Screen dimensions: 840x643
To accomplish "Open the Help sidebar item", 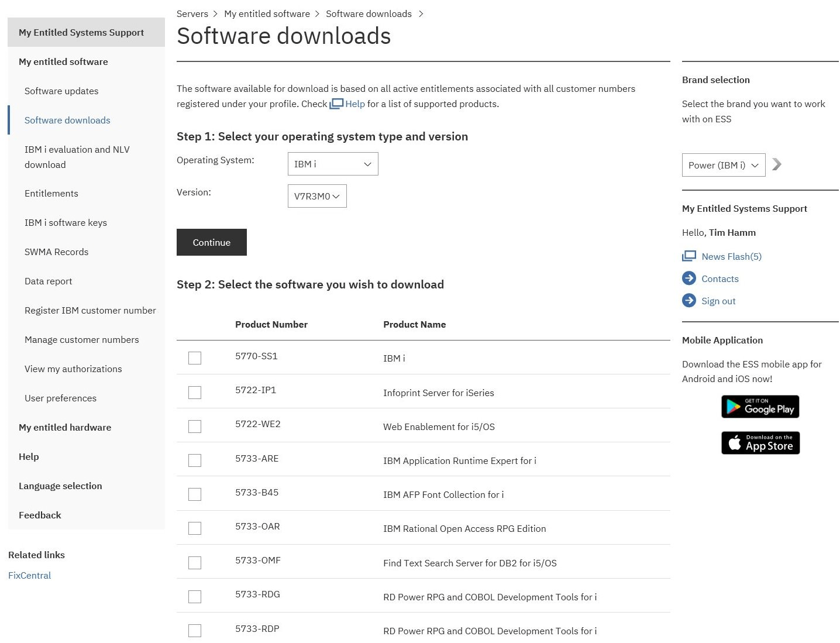I will 29,456.
